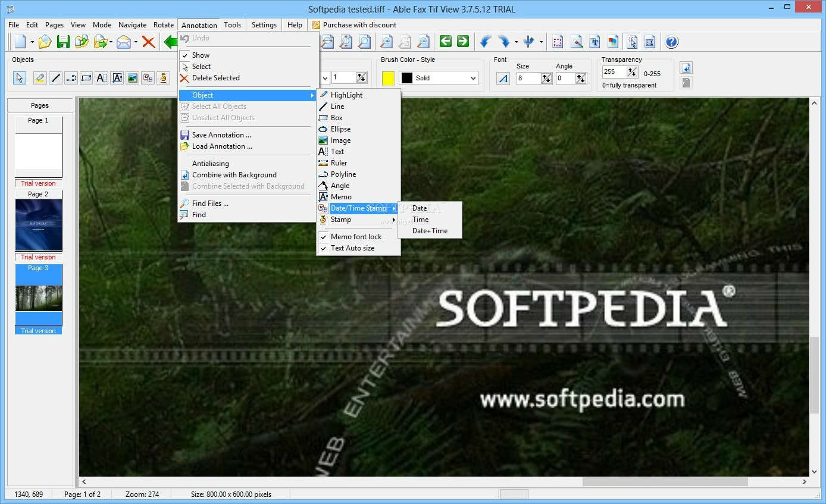Open the Settings menu
This screenshot has height=504, width=826.
[x=264, y=25]
